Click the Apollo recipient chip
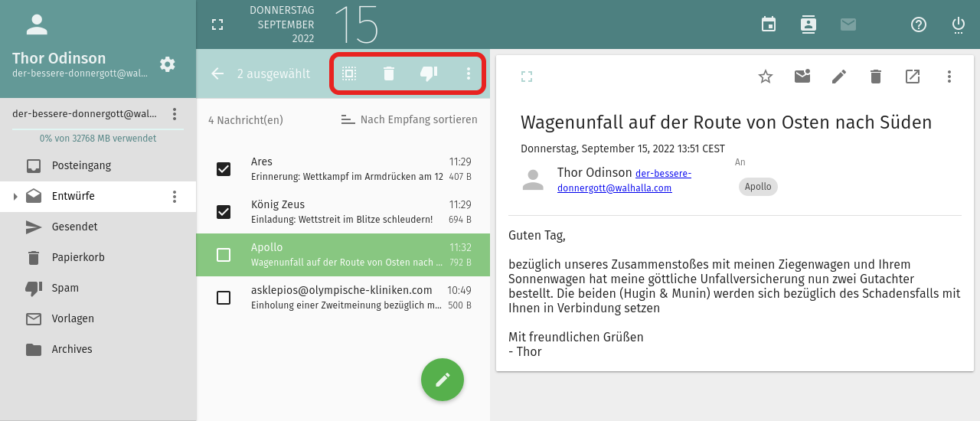 [x=758, y=187]
